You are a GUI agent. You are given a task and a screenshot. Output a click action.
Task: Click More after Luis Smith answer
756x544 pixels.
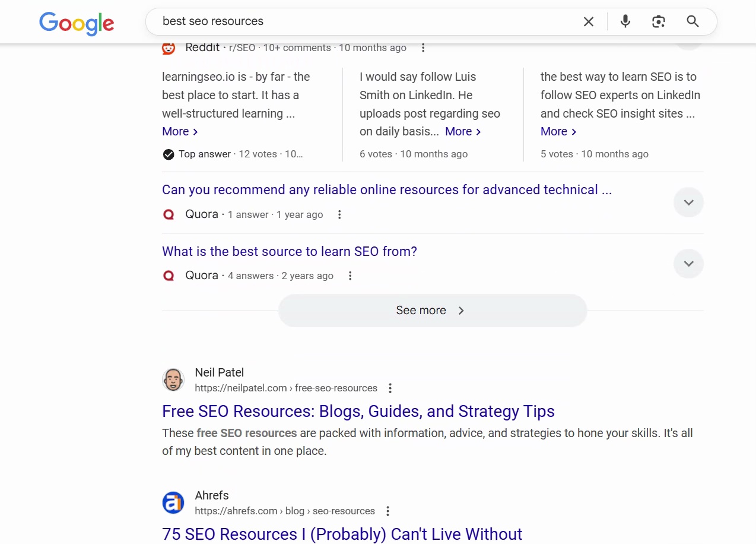coord(463,132)
